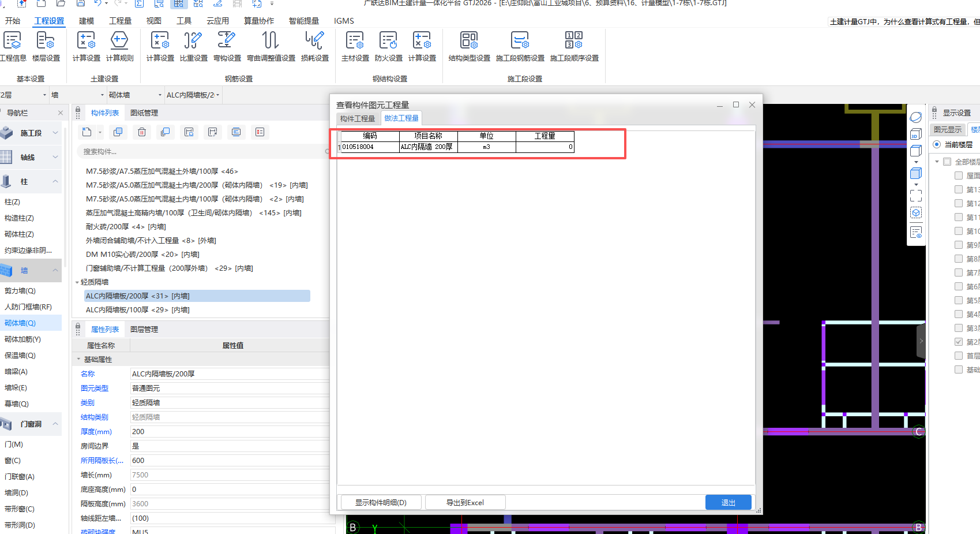980x534 pixels.
Task: Switch to the 构件工程量 tab
Action: click(358, 118)
